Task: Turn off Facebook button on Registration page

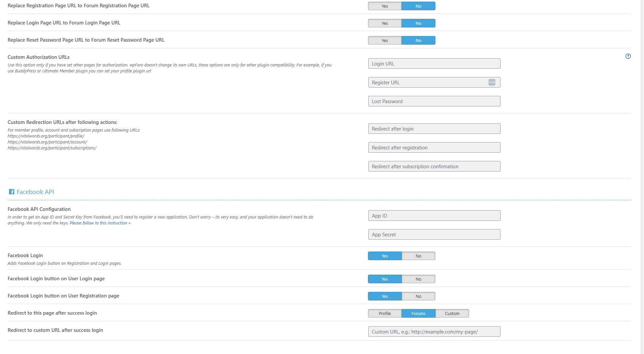Action: tap(418, 296)
